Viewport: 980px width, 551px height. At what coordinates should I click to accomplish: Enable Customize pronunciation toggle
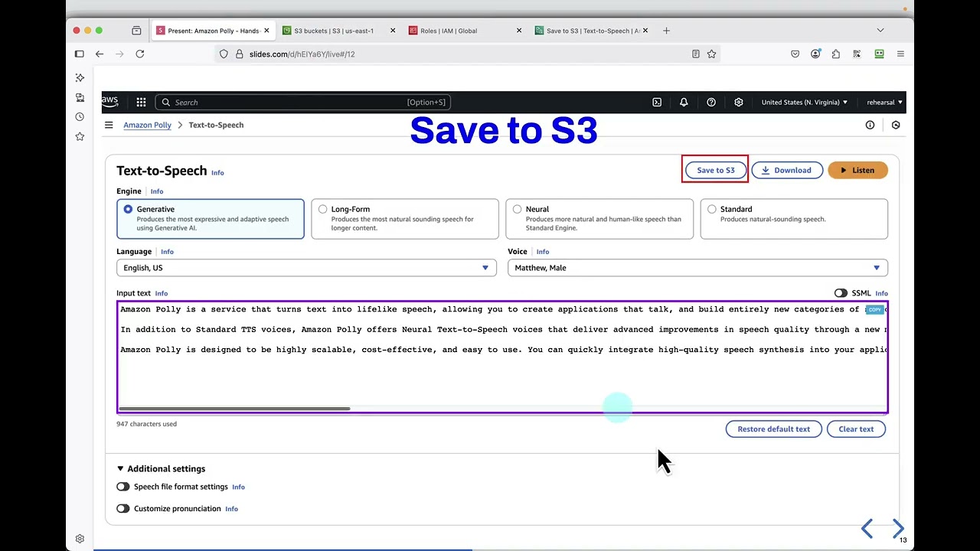[x=123, y=508]
